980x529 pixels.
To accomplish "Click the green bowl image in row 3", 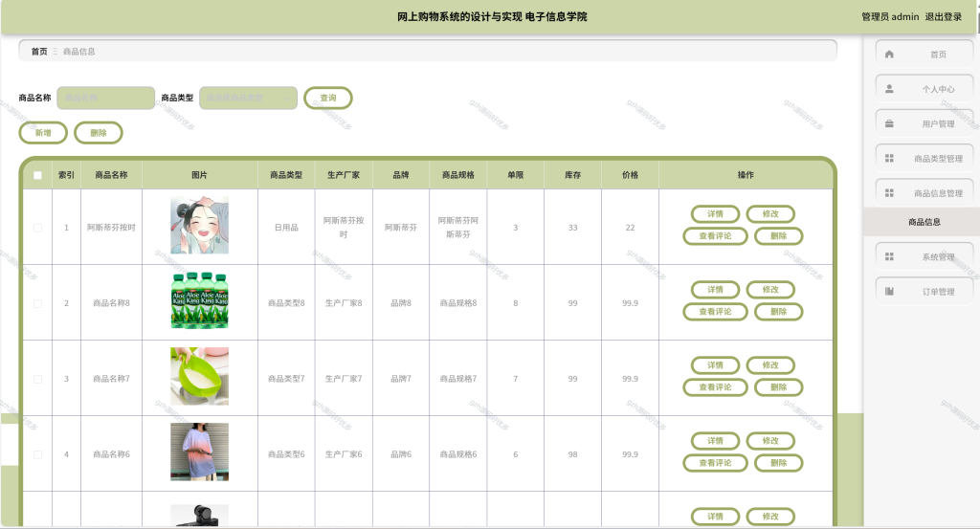I will click(199, 376).
